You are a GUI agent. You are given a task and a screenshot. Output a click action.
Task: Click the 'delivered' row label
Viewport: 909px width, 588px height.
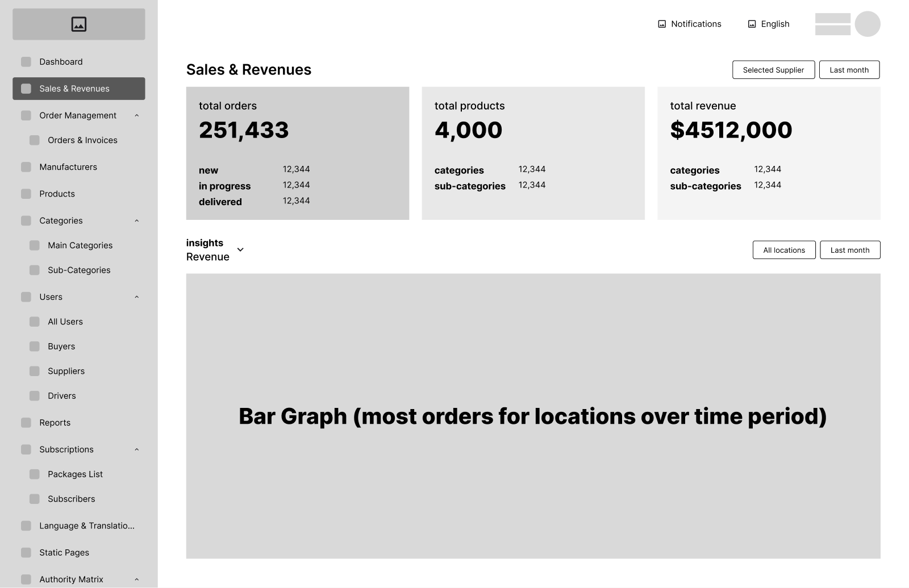220,202
